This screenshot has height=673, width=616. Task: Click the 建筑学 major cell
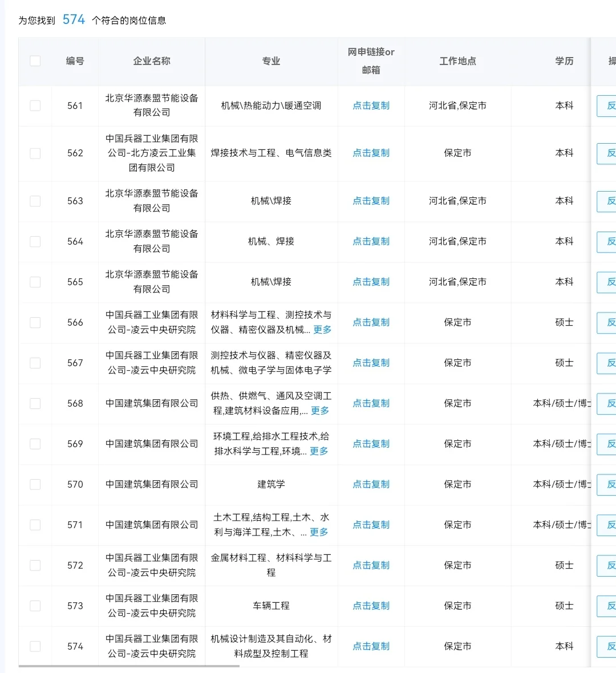[271, 485]
